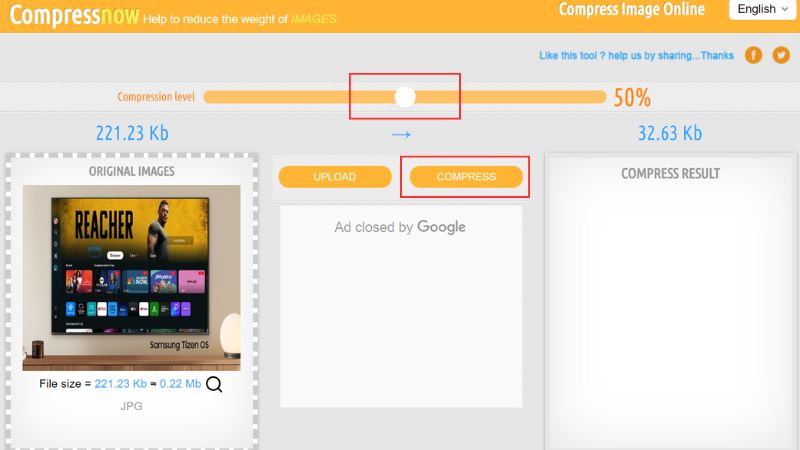Click the compression level slider handle
The width and height of the screenshot is (800, 450).
[x=405, y=96]
